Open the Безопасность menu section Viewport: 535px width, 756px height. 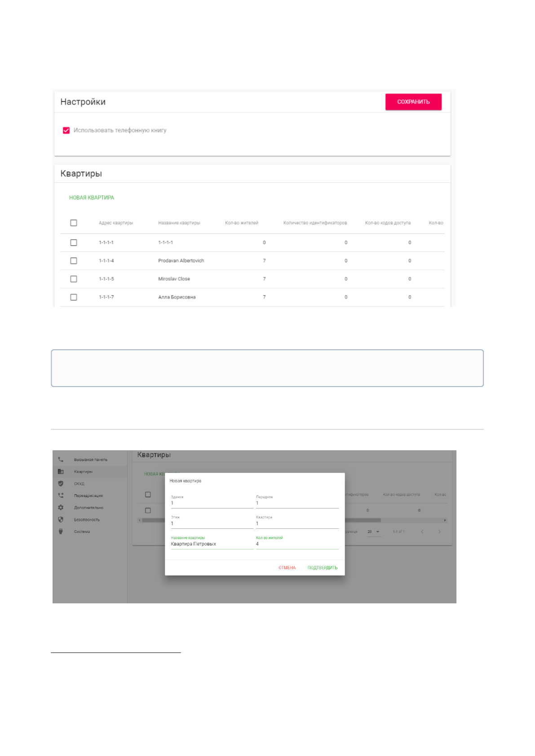87,519
